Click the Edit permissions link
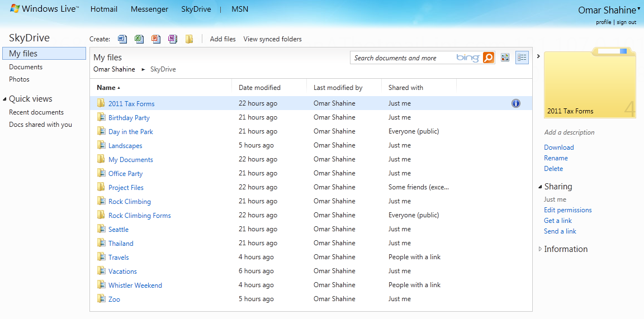Viewport: 644px width, 319px height. [x=567, y=210]
